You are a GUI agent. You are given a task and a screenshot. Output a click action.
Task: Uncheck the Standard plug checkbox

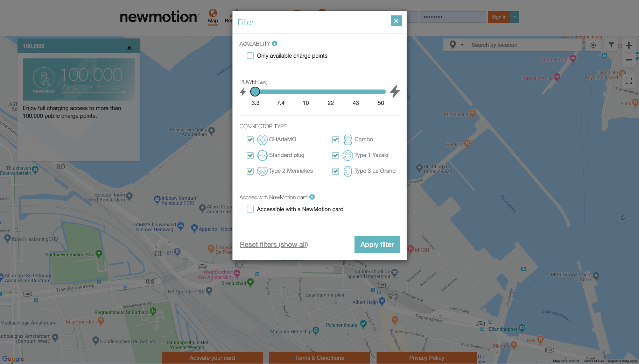pos(250,155)
